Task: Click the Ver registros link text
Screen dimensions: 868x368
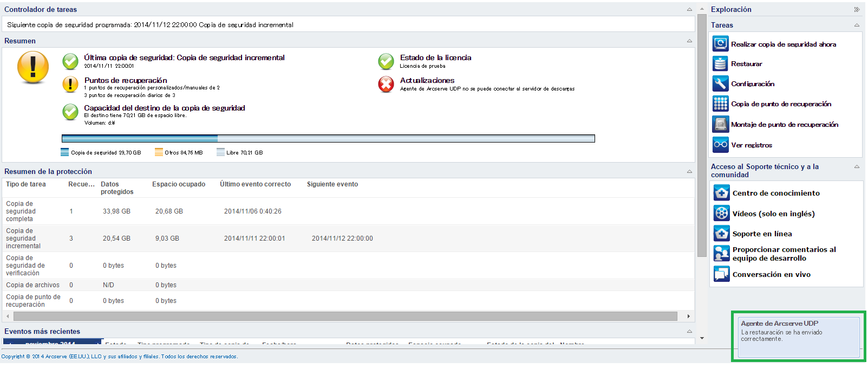Action: (752, 145)
